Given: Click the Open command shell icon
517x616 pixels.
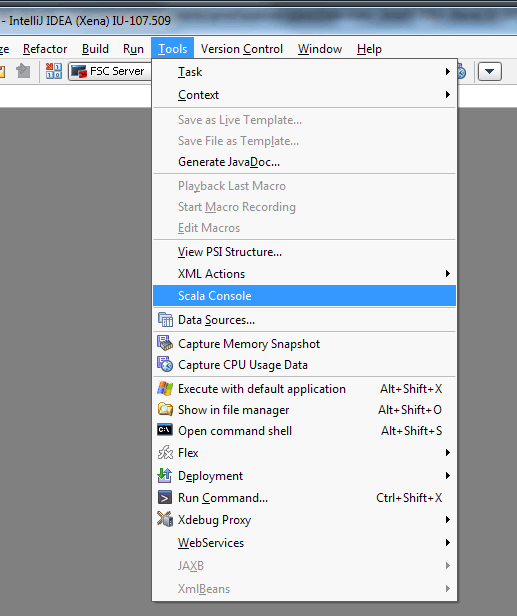Looking at the screenshot, I should [165, 430].
